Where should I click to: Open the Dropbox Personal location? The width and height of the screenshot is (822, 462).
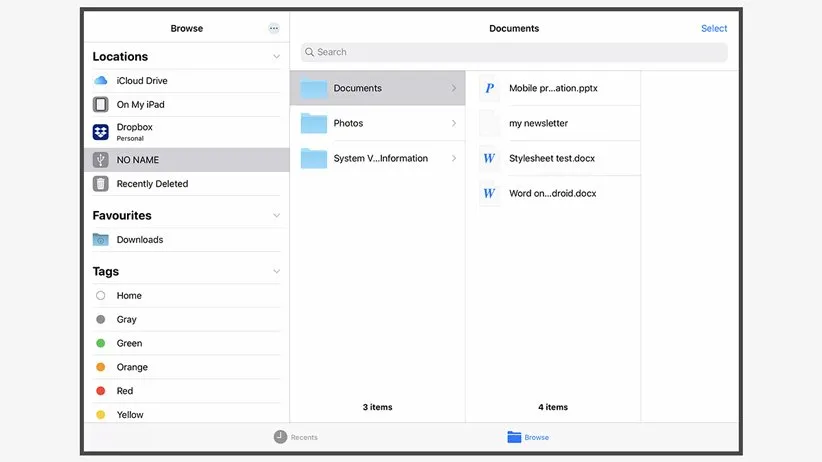(135, 131)
